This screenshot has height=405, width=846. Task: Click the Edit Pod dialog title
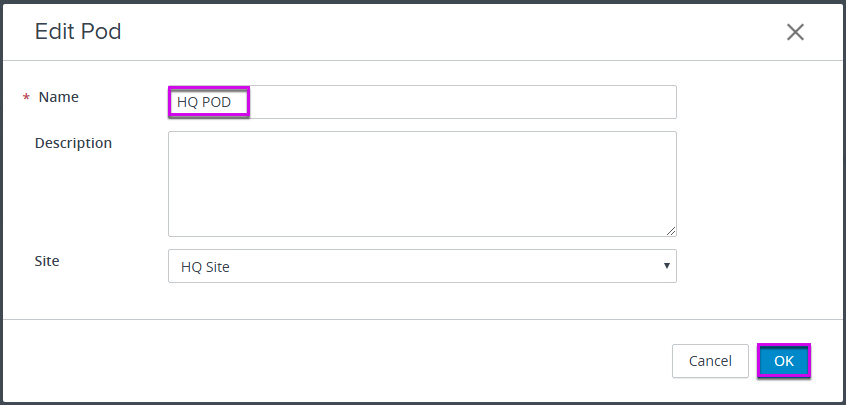click(78, 32)
